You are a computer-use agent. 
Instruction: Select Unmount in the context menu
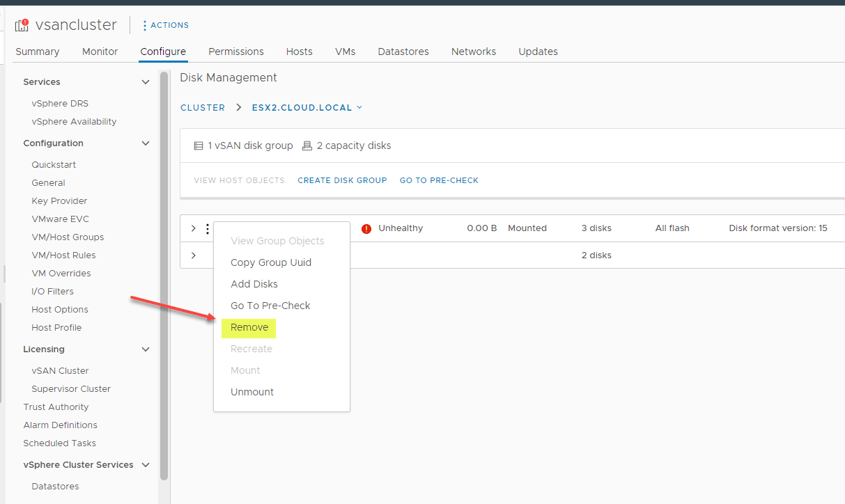(252, 392)
